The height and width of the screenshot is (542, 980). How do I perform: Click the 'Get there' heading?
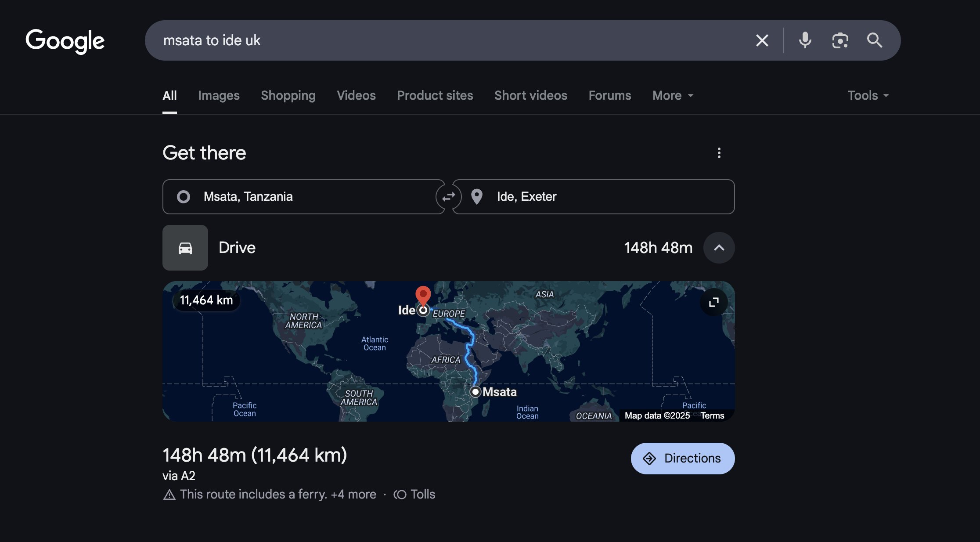[x=204, y=153]
